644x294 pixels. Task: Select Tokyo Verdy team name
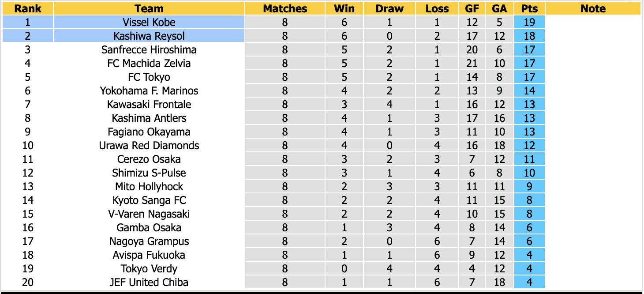(x=149, y=268)
